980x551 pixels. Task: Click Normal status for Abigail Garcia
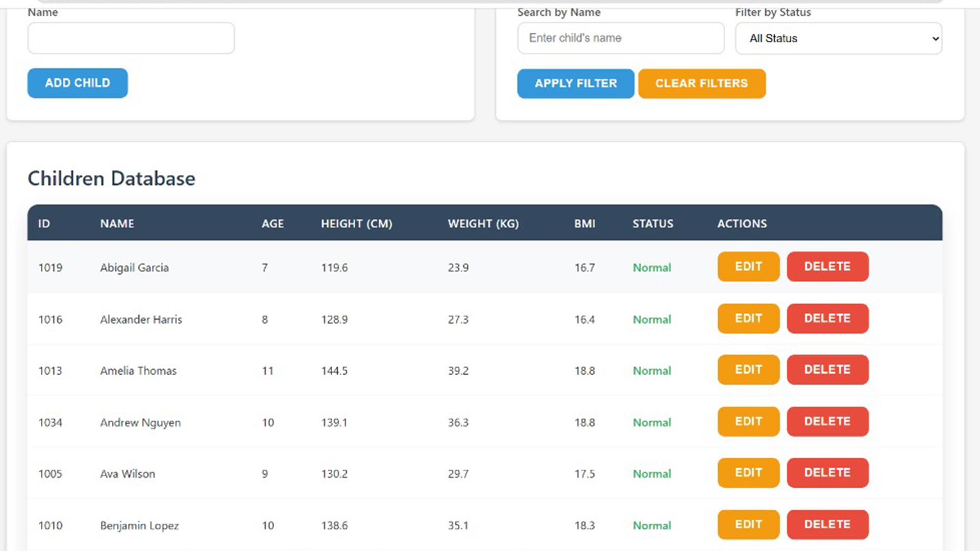pyautogui.click(x=652, y=268)
